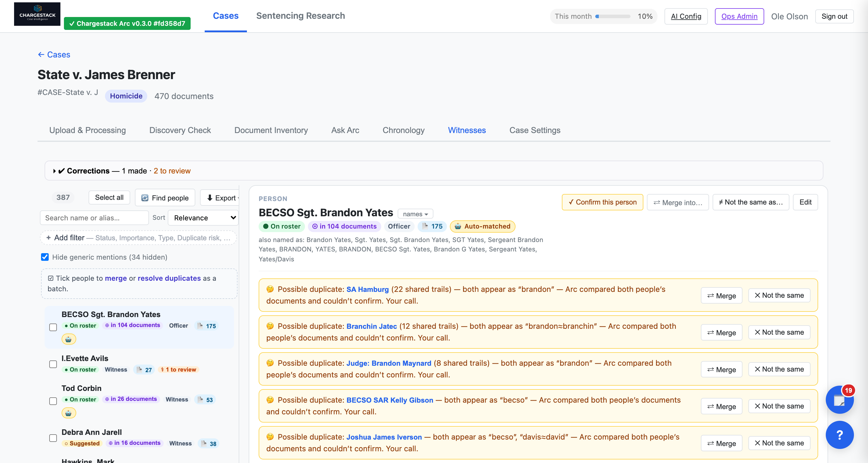Screen dimensions: 868x463
Task: Click in 16 documents pill for Debra Ann Jarell
Action: click(134, 443)
